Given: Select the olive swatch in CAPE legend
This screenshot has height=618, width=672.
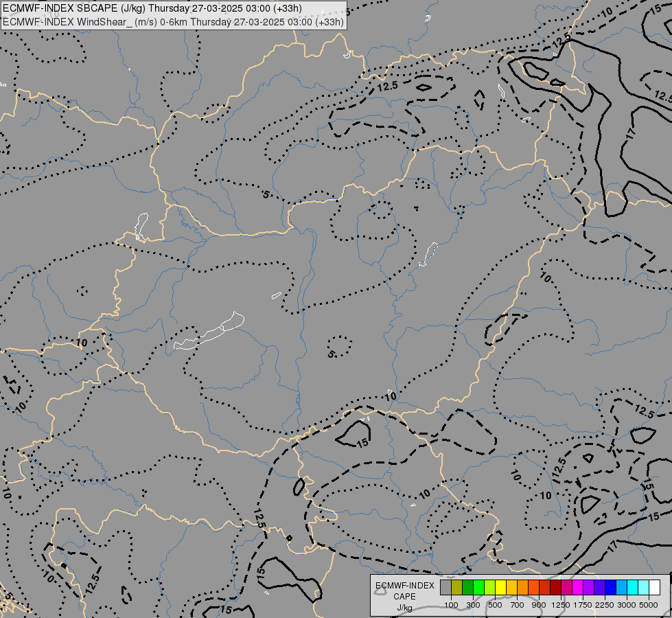Looking at the screenshot, I should [457, 588].
